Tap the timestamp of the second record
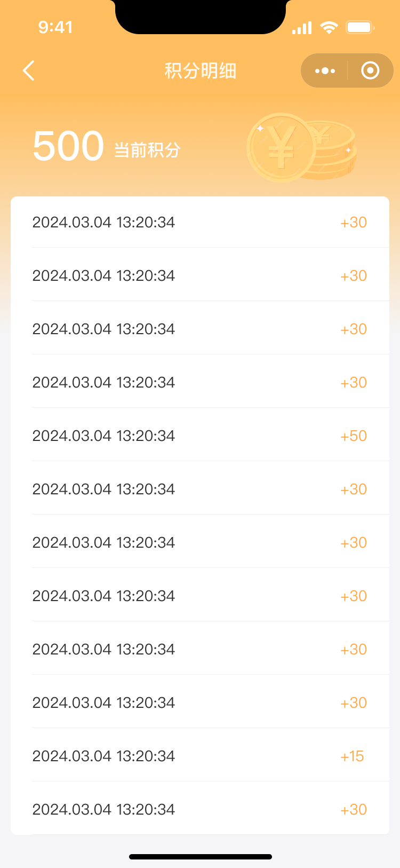This screenshot has width=400, height=868. coord(103,275)
